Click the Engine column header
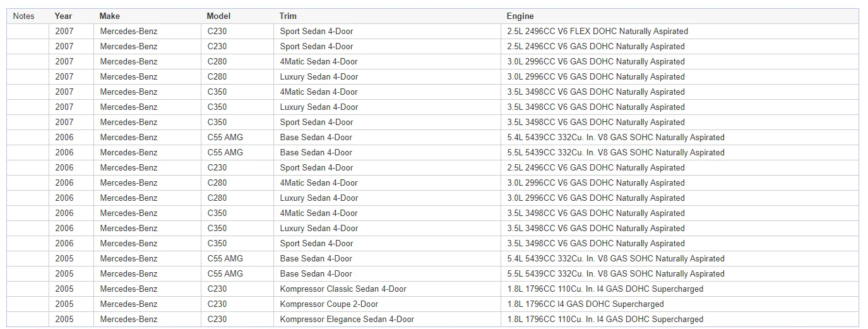Viewport: 868px width, 329px height. 680,16
